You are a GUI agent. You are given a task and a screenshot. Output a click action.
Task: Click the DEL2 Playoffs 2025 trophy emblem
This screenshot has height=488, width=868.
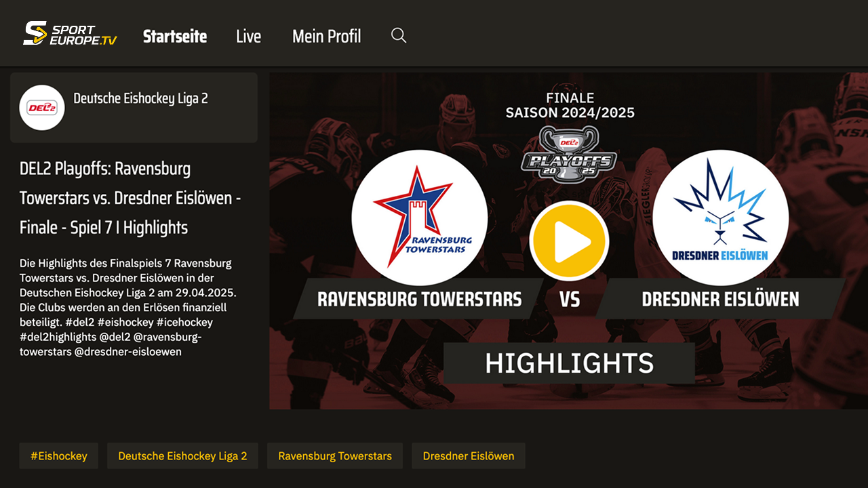[x=569, y=155]
